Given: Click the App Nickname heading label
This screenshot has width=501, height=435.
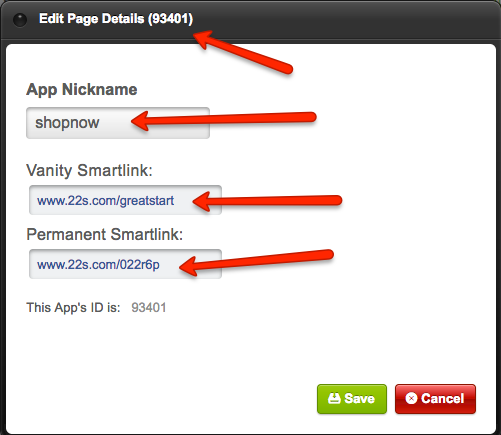Looking at the screenshot, I should coord(82,90).
